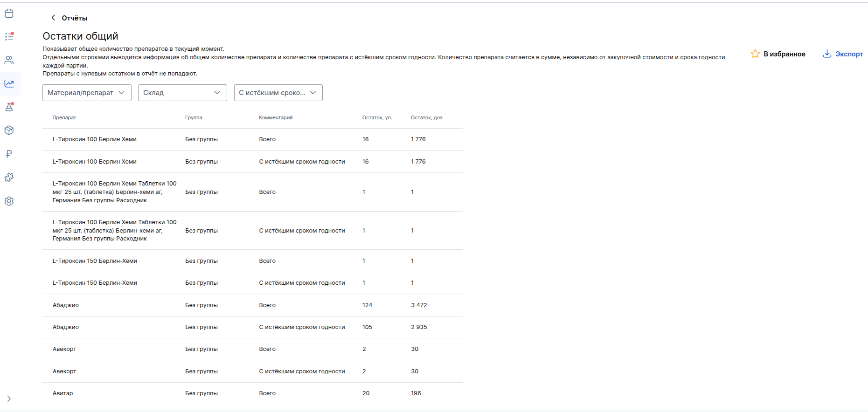The image size is (868, 412).
Task: Open the Материал/препарат dropdown
Action: [87, 93]
